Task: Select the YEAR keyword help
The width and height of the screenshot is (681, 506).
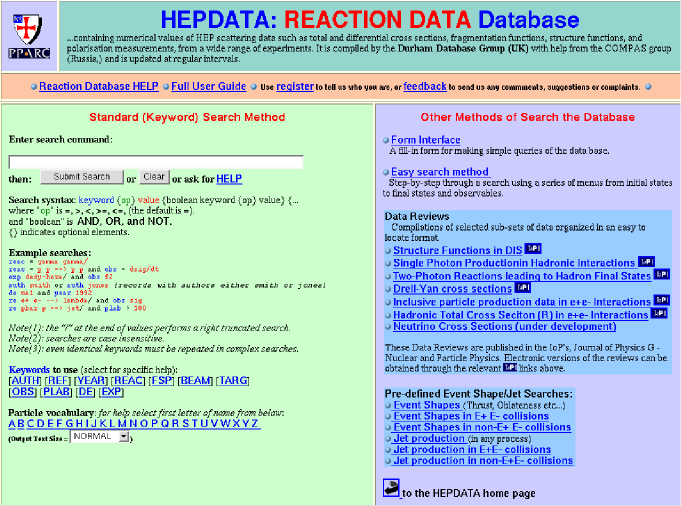Action: coord(91,380)
